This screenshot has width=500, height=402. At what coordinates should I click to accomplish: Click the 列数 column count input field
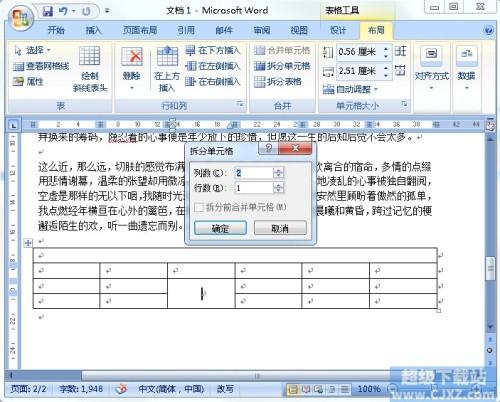(254, 173)
